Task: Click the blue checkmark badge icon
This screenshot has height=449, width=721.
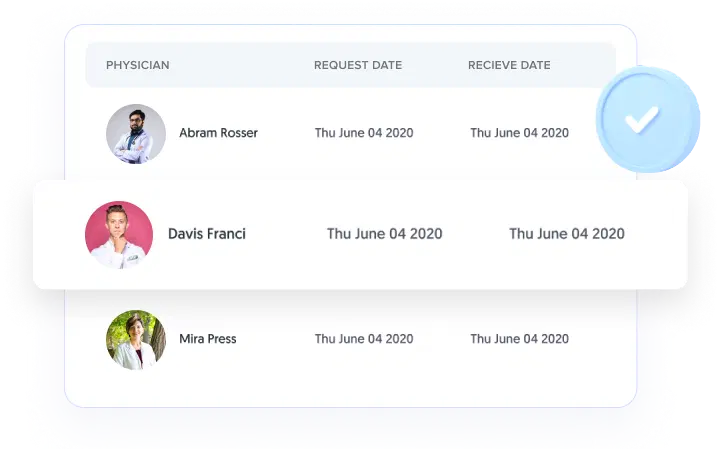Action: [648, 120]
